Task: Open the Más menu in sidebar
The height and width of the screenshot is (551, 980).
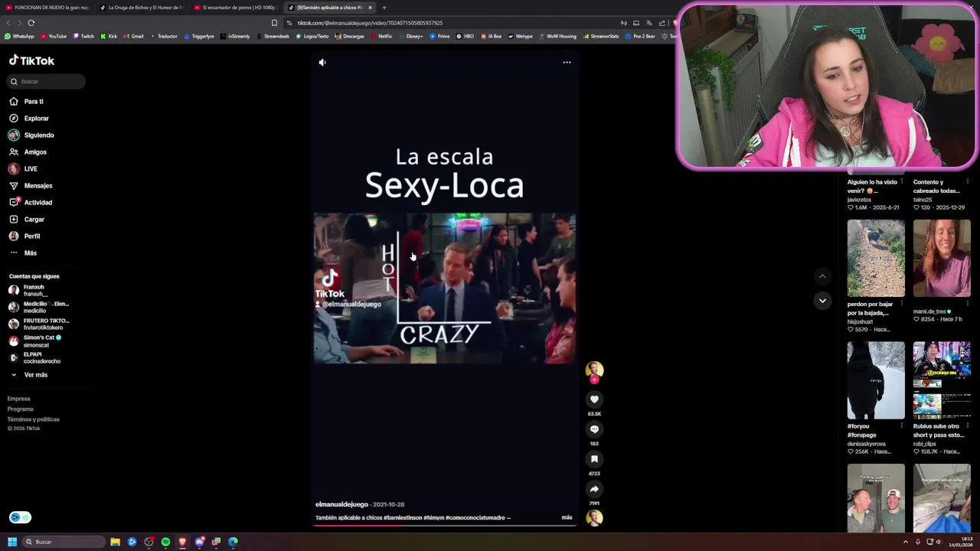Action: point(30,253)
